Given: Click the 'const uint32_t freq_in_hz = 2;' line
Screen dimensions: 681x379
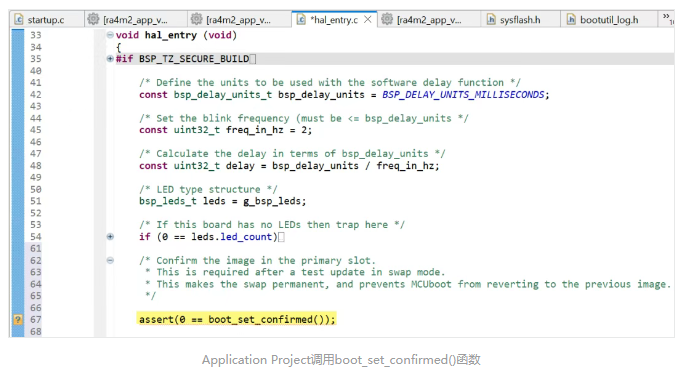Looking at the screenshot, I should 225,130.
